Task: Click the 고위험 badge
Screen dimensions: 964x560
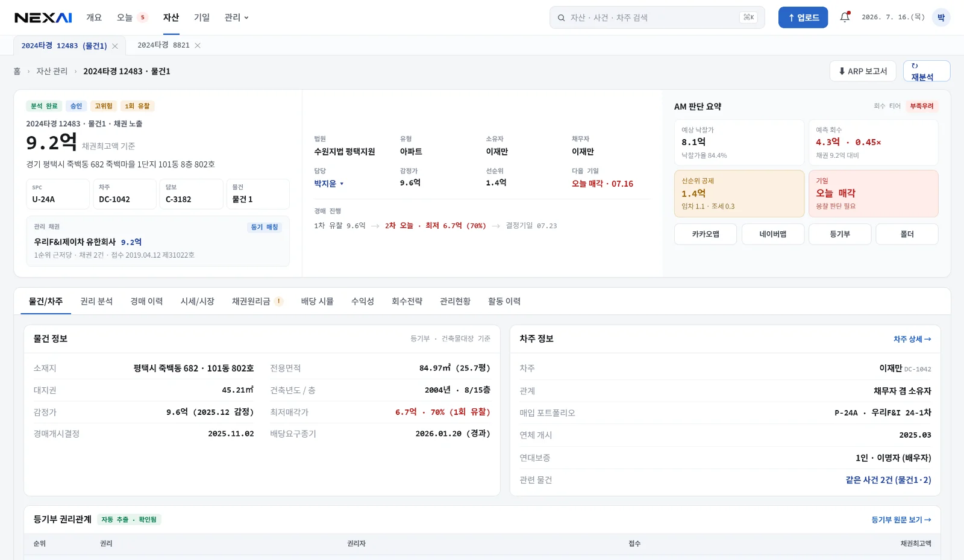Action: pyautogui.click(x=104, y=106)
